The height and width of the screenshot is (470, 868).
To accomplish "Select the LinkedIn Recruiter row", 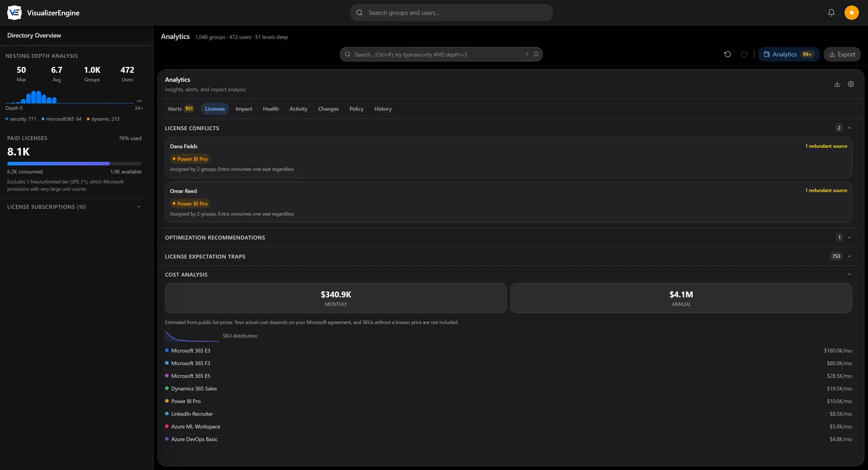I will [x=508, y=414].
